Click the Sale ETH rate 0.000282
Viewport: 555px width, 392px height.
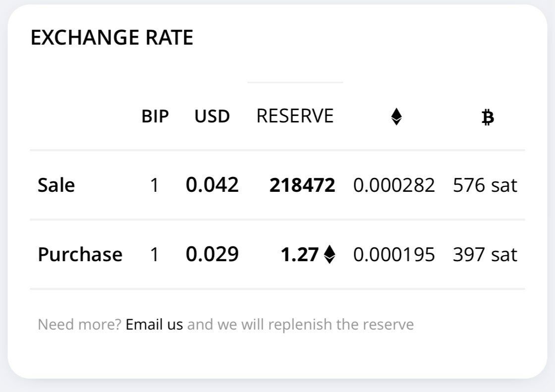[x=394, y=185]
